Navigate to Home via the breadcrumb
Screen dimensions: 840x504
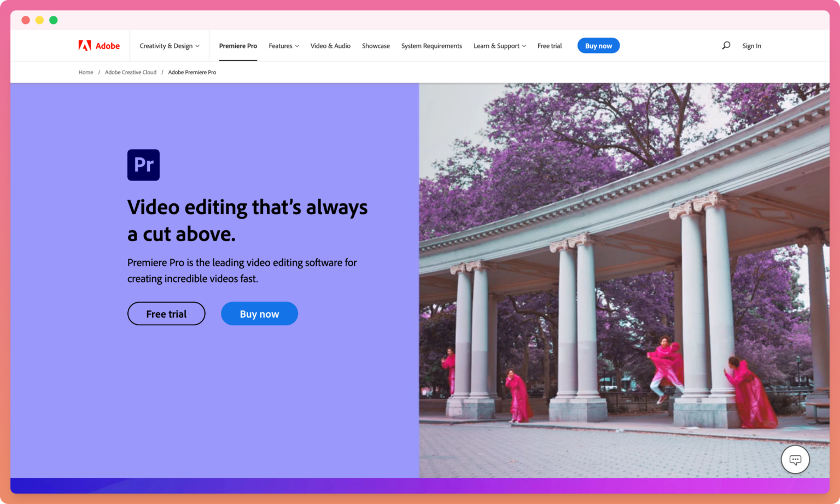pos(85,72)
